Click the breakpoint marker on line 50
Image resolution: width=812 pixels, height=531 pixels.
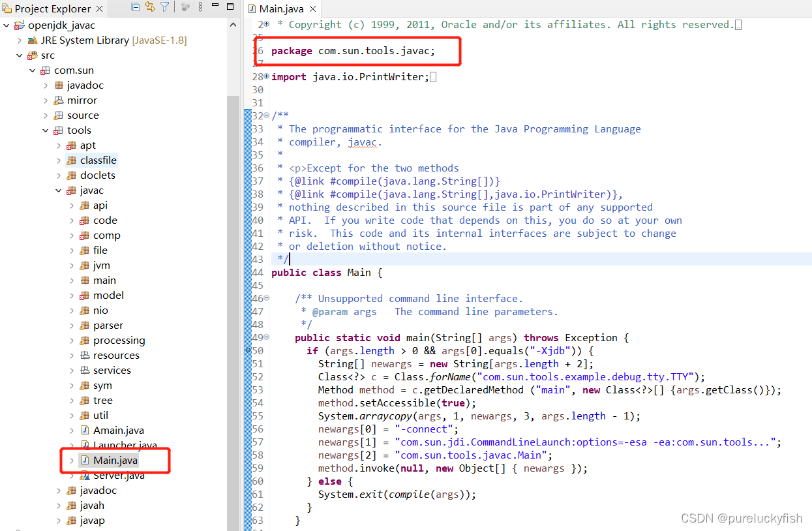(x=248, y=351)
